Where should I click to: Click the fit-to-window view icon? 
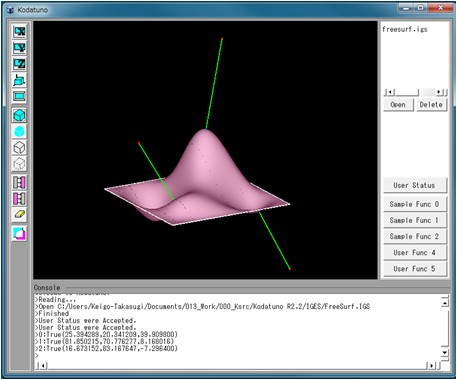coord(19,97)
